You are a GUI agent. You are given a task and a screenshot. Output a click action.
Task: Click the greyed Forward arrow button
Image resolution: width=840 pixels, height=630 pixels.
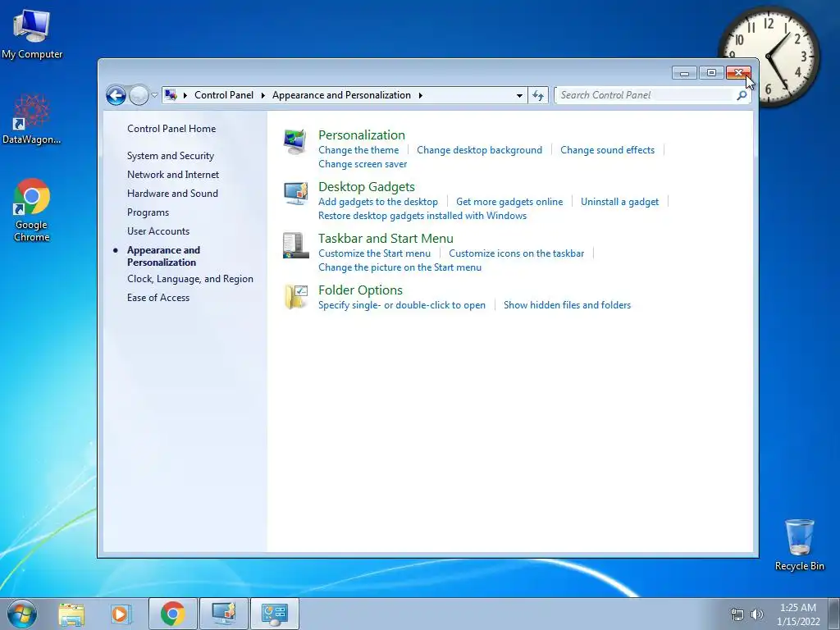139,95
